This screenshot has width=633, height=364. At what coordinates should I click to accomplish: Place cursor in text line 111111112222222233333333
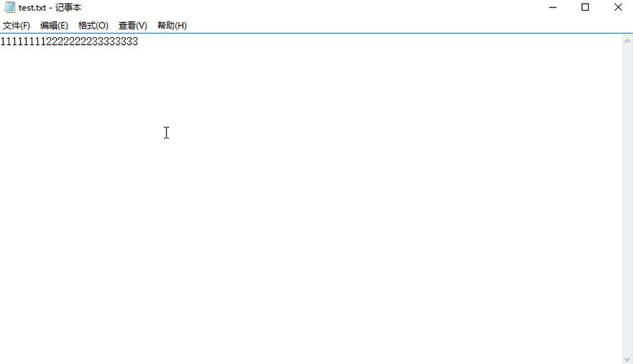pos(69,42)
